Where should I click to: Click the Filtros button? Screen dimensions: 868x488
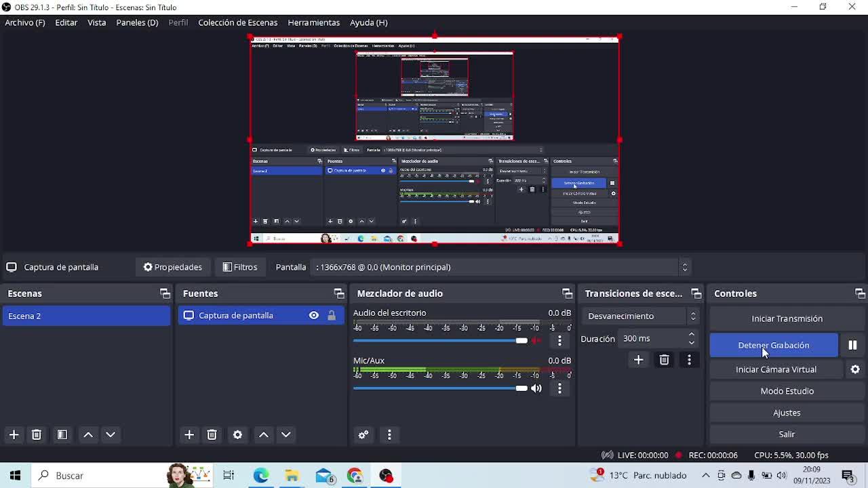pos(240,267)
